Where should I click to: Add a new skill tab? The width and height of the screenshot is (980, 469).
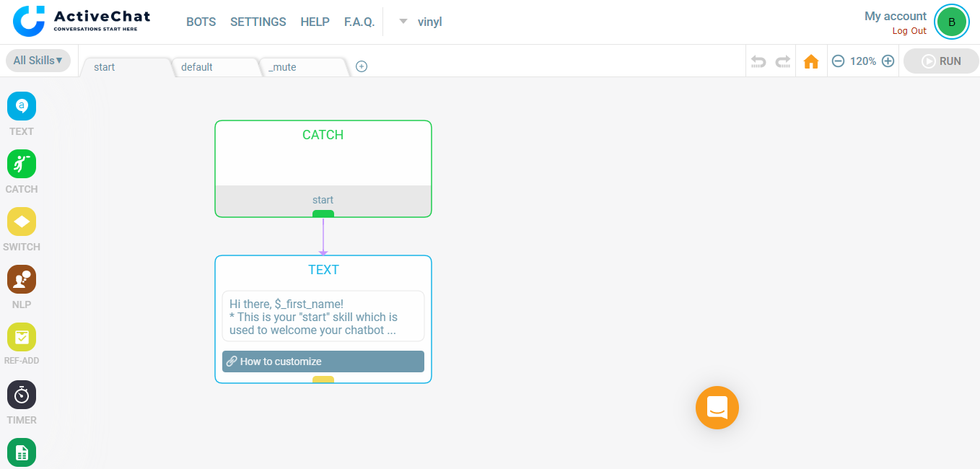click(362, 66)
